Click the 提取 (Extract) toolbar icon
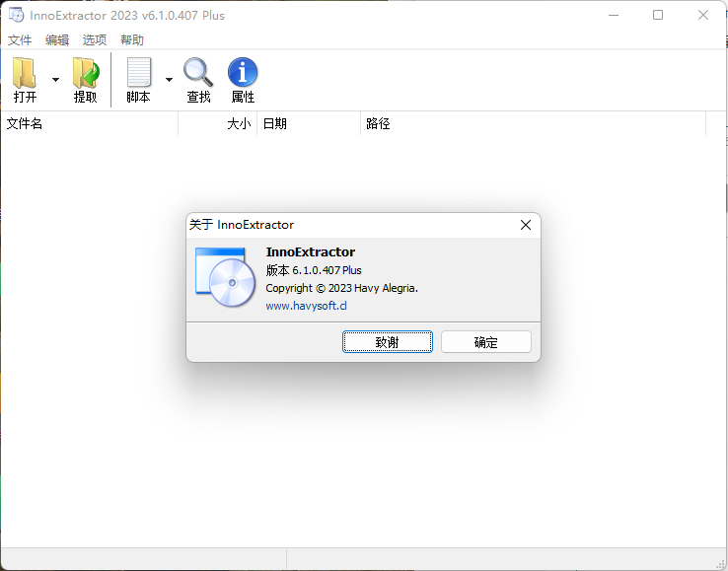Viewport: 728px width, 571px height. click(x=86, y=73)
